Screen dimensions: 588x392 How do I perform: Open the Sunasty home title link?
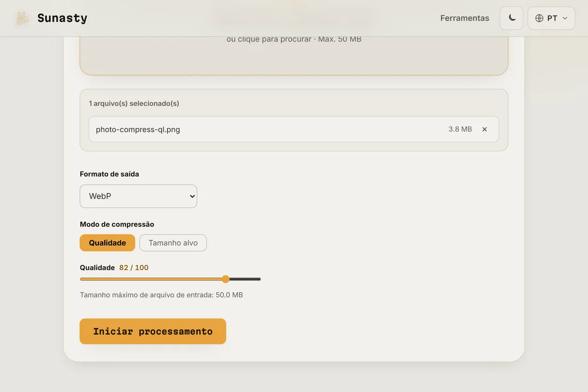62,18
